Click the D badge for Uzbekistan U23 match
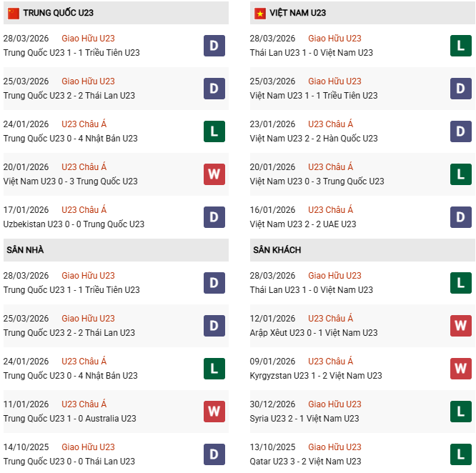 point(214,217)
